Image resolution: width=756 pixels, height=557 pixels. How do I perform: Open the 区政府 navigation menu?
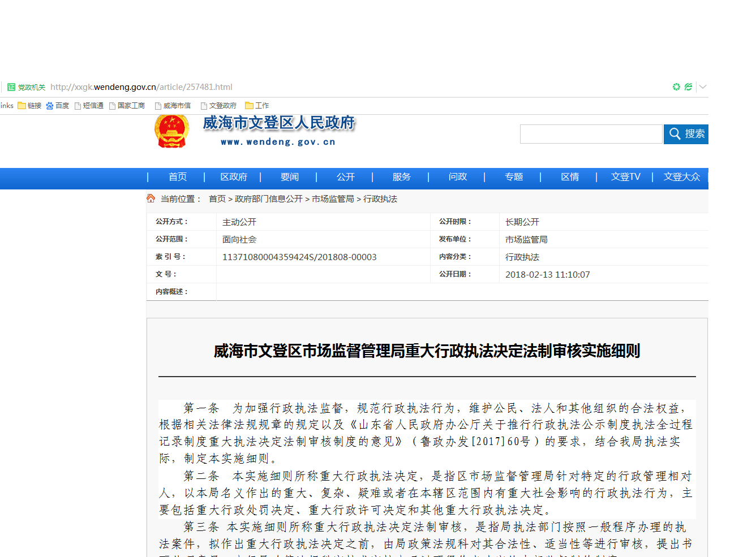234,177
